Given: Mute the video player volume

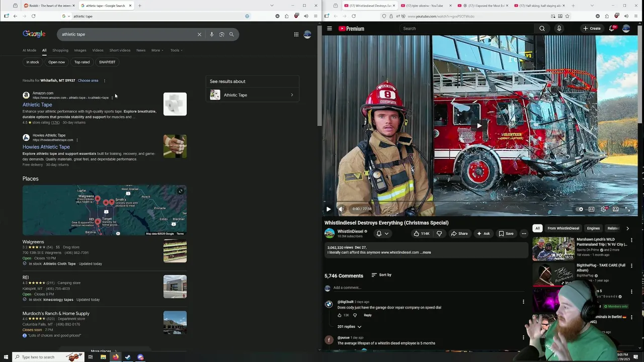Looking at the screenshot, I should point(341,209).
